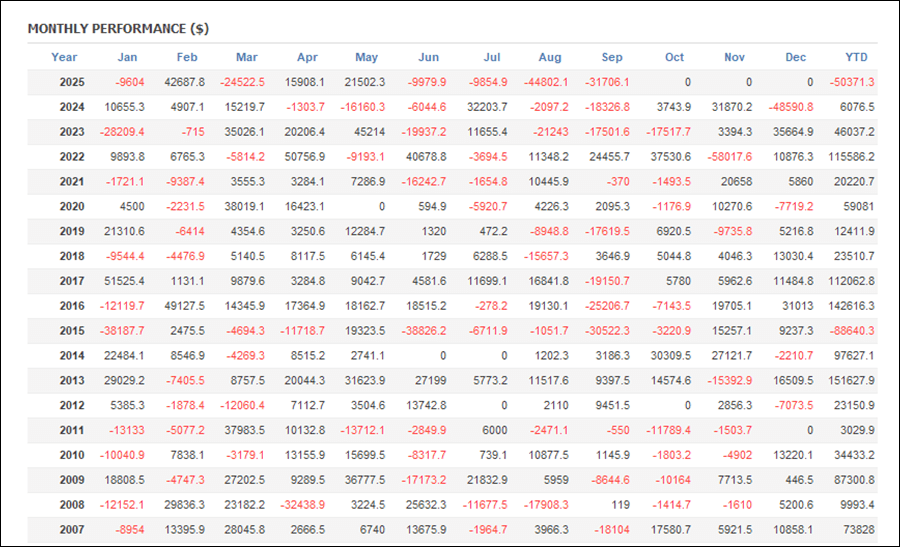Click the YTD column header
The image size is (900, 547).
point(856,57)
